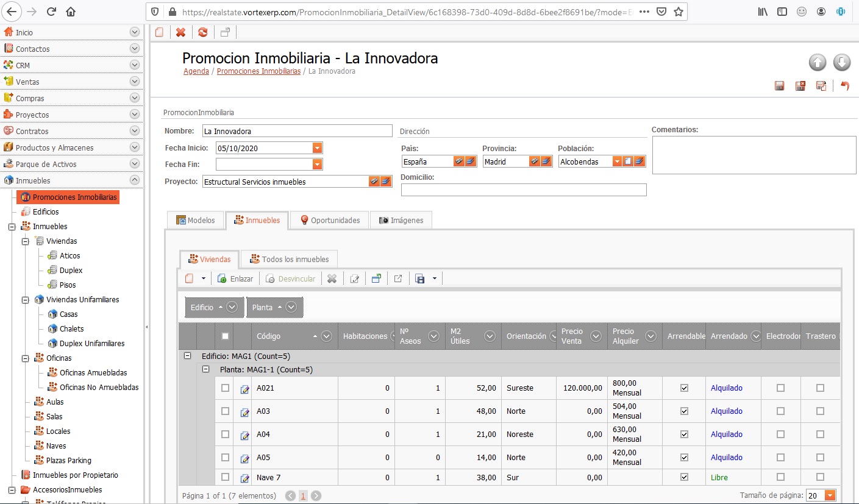Open the Fecha Inicio date dropdown
The image size is (859, 504).
(317, 148)
